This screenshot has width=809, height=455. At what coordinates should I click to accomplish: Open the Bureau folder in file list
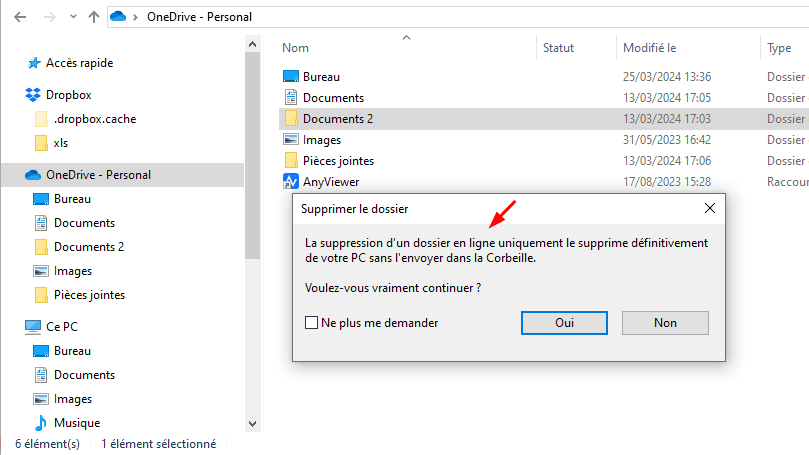321,77
